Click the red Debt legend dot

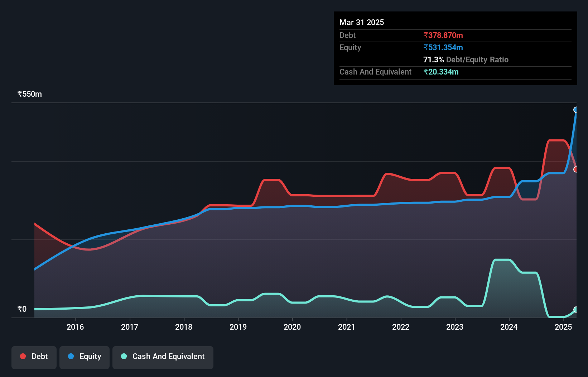(23, 356)
